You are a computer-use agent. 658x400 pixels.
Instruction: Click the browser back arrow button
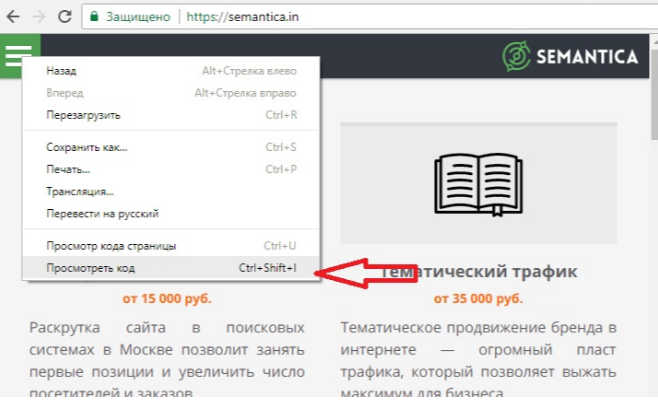pyautogui.click(x=14, y=17)
